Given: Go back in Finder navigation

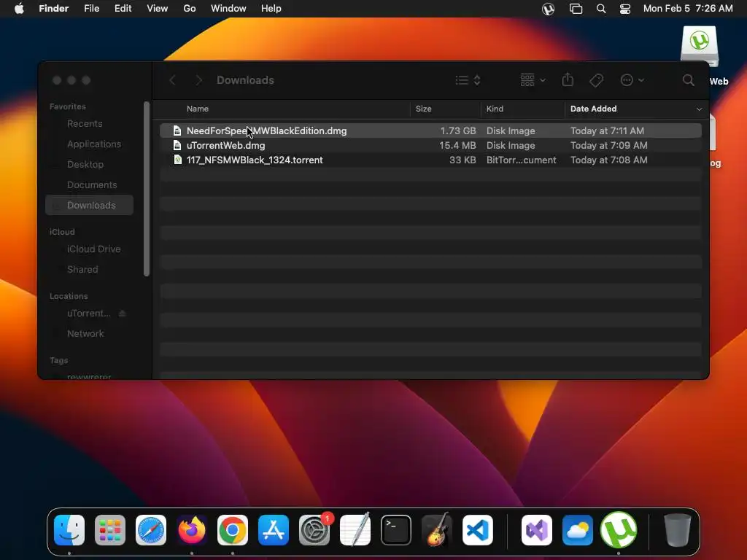Looking at the screenshot, I should click(172, 80).
